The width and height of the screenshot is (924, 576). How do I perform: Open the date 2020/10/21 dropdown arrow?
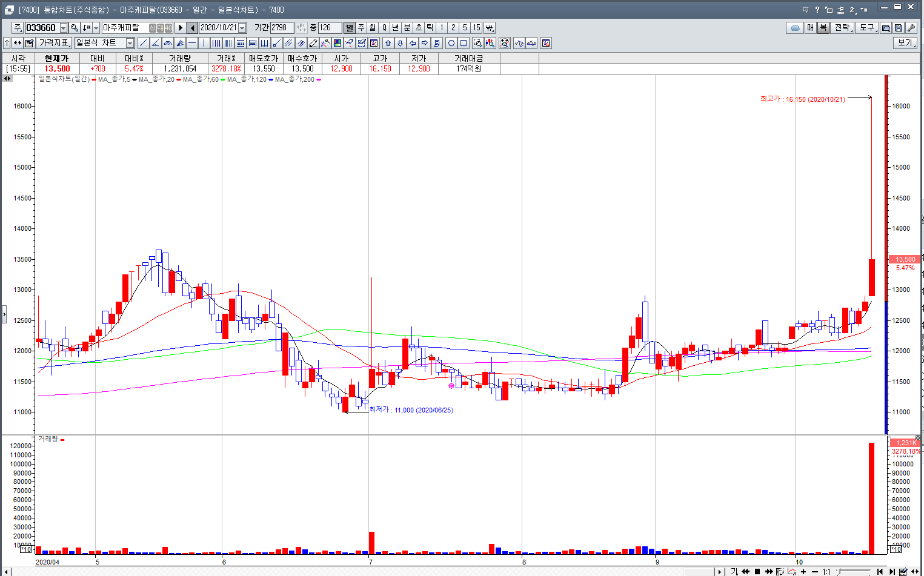[x=242, y=28]
